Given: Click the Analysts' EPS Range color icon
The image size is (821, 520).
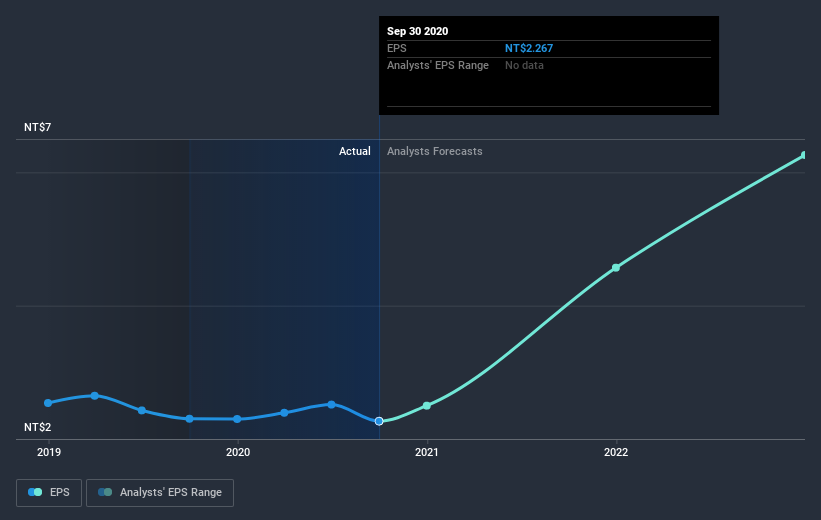Looking at the screenshot, I should (105, 492).
